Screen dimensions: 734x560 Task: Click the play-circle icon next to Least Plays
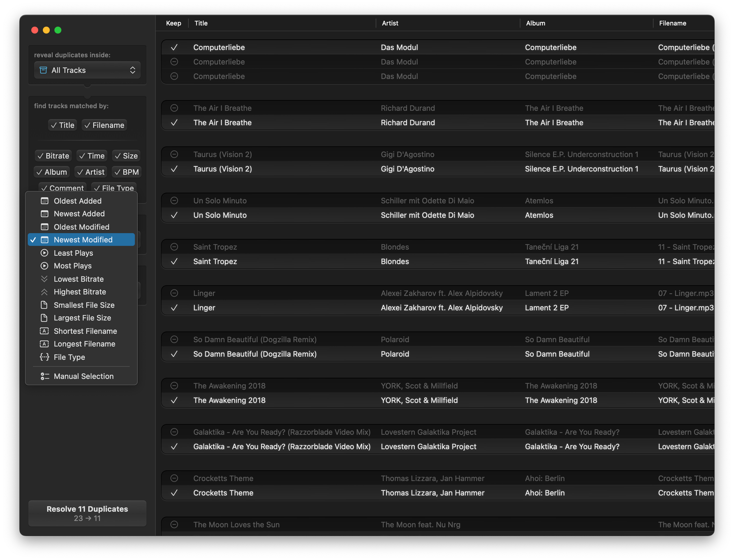tap(44, 253)
